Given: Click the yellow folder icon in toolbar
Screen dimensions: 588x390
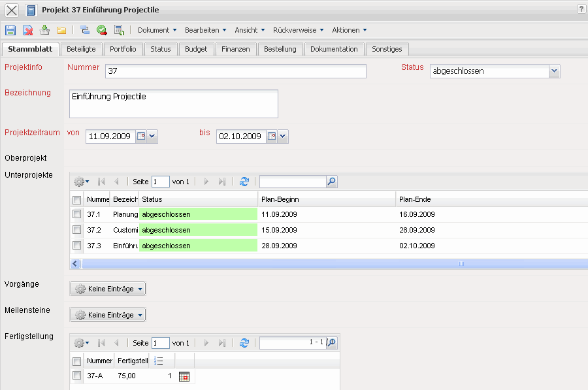Looking at the screenshot, I should [x=61, y=30].
